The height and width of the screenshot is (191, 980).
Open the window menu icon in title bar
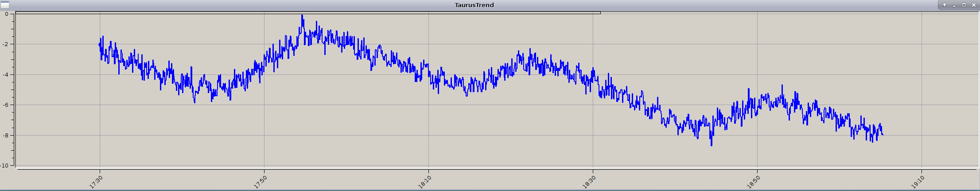4,5
